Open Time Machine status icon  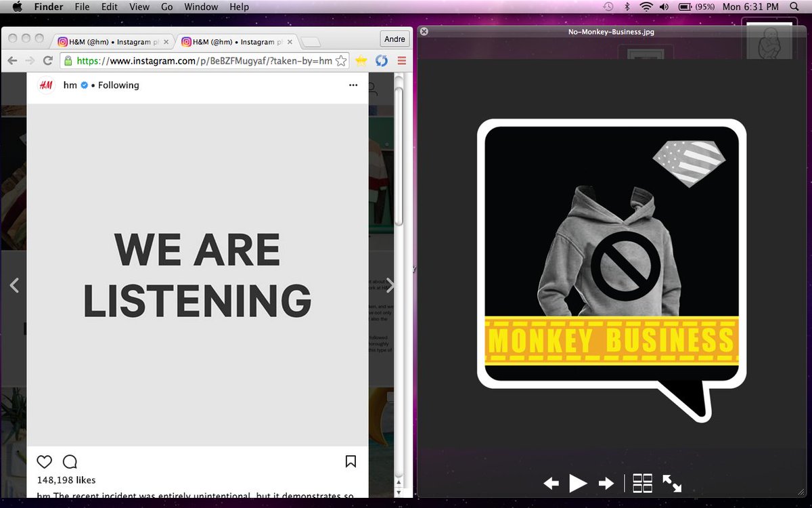608,7
